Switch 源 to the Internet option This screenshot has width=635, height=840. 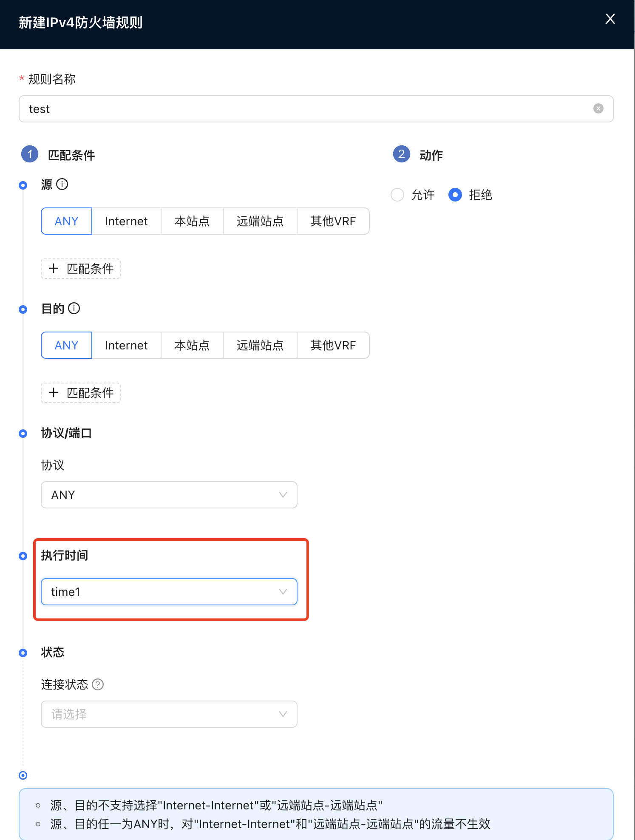pyautogui.click(x=126, y=221)
